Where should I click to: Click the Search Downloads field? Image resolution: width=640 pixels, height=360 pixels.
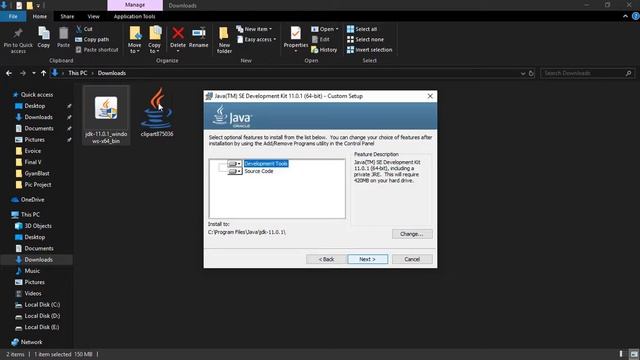587,73
